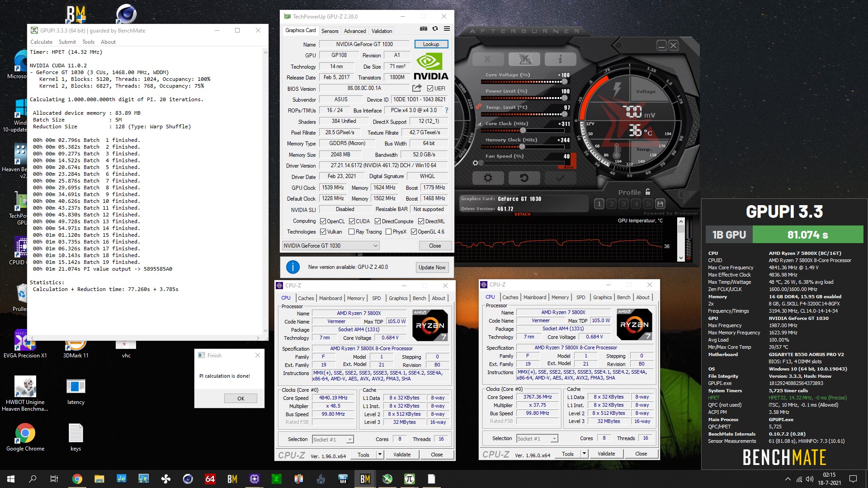Viewport: 868px width, 488px height.
Task: Open left CPU-Z Memory tab
Action: (x=356, y=298)
